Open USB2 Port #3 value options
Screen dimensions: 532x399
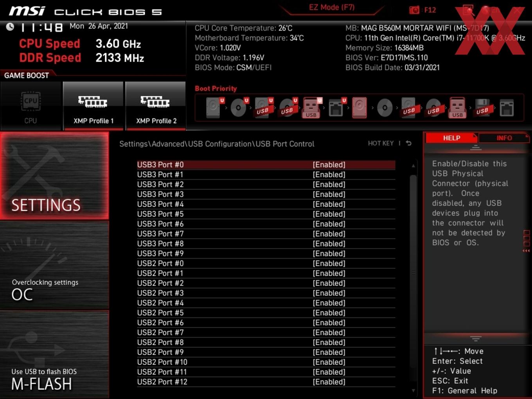(329, 293)
